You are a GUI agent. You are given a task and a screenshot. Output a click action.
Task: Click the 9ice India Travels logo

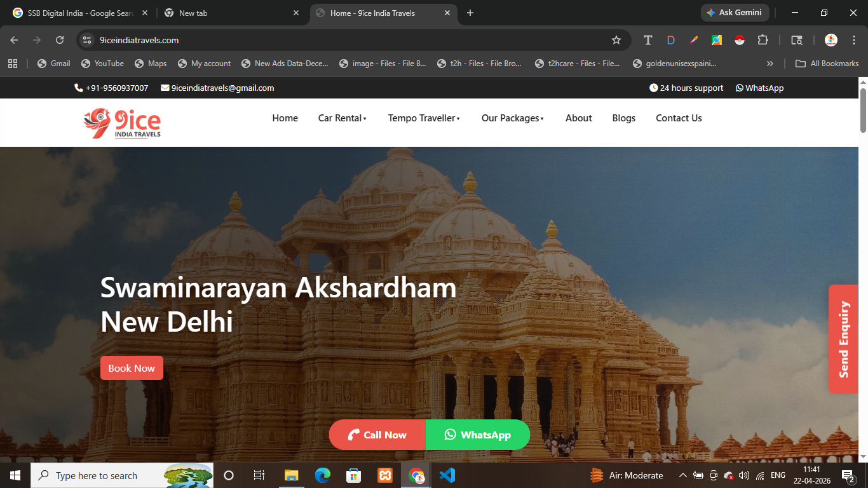(122, 123)
